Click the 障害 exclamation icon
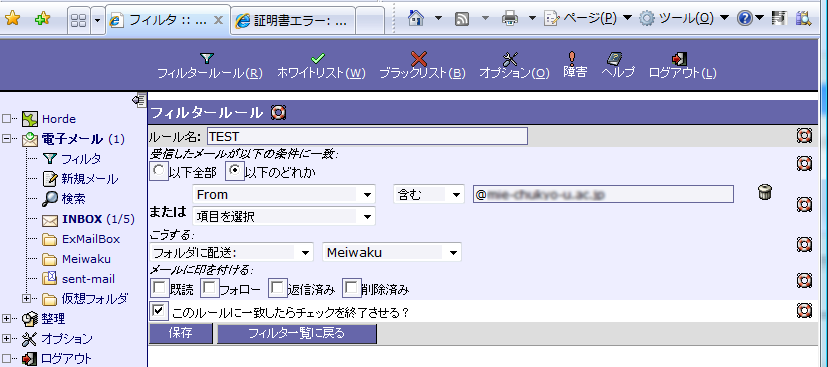The width and height of the screenshot is (828, 367). 575,65
